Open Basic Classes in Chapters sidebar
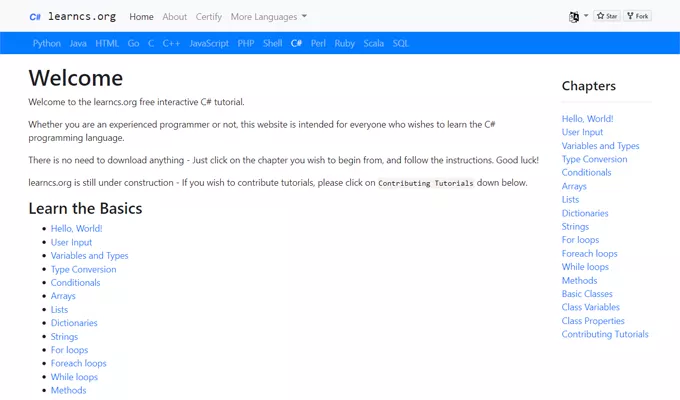 (x=587, y=294)
